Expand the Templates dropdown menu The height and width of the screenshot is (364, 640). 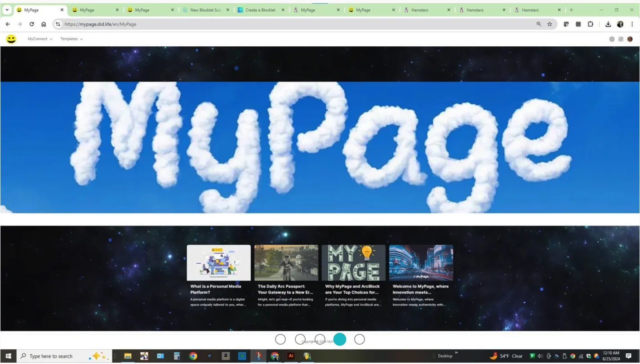click(x=71, y=39)
